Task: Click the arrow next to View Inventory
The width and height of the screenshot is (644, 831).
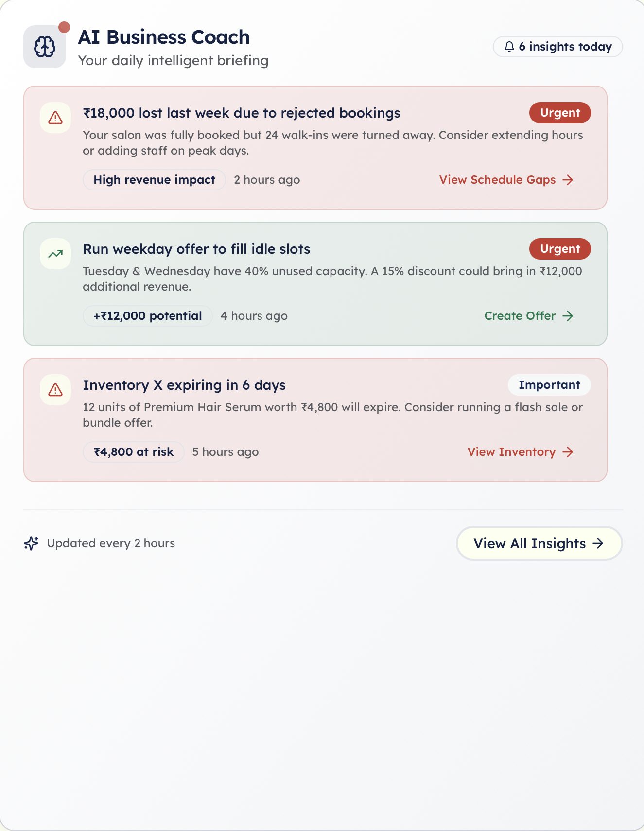Action: (568, 452)
